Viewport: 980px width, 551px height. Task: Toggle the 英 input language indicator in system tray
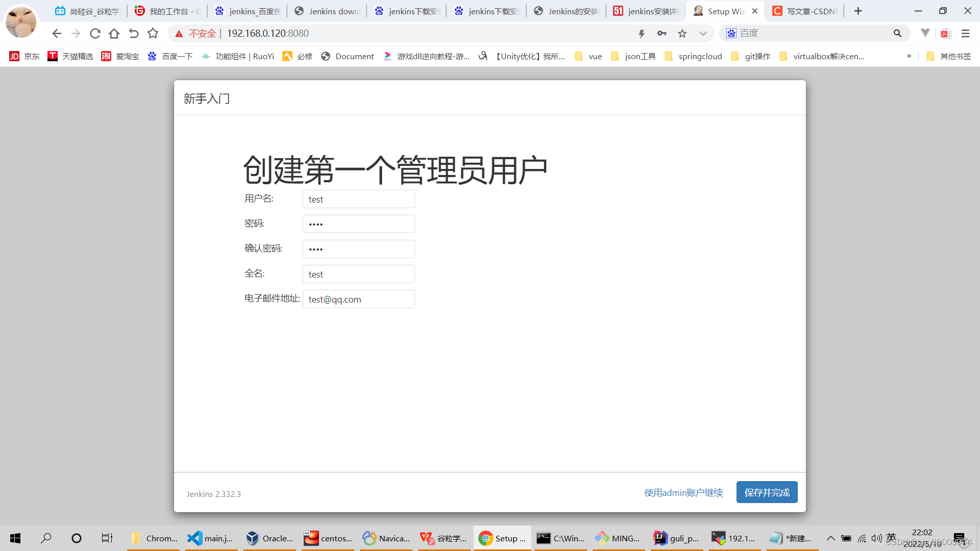tap(892, 538)
